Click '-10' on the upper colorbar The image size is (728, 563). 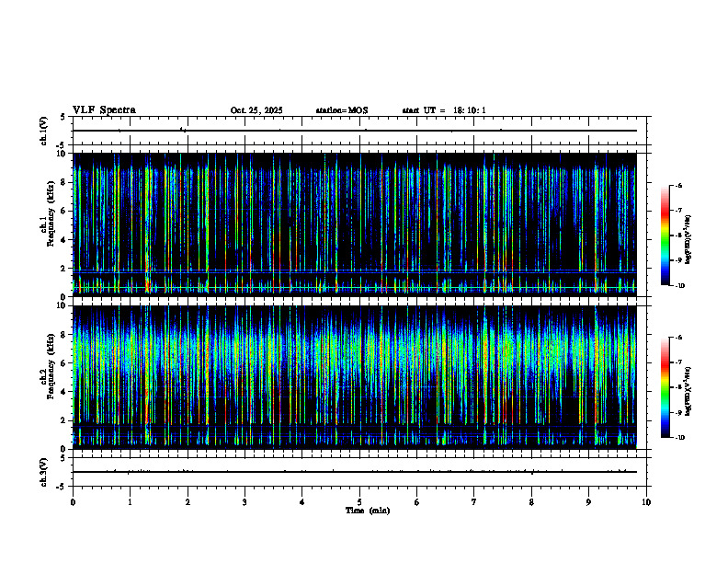coord(679,286)
